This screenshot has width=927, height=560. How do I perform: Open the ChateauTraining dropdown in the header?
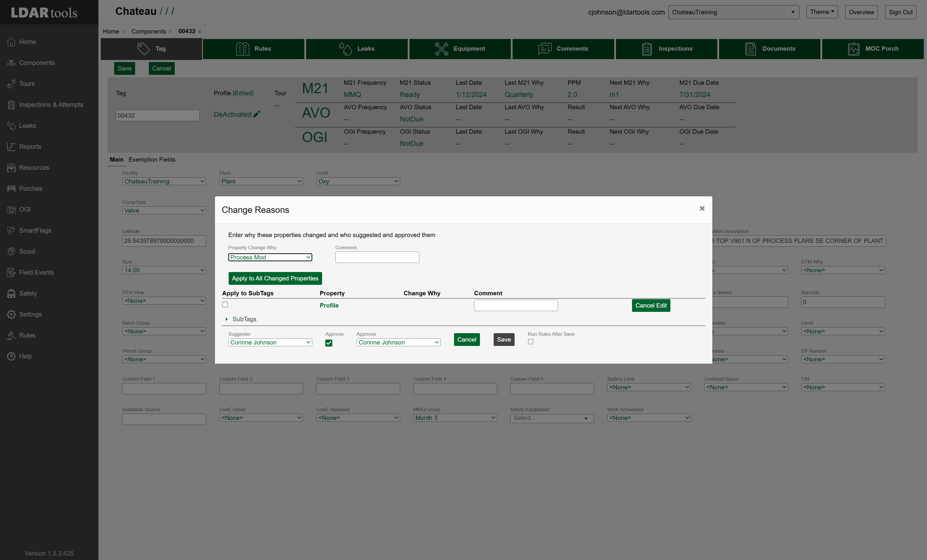734,12
